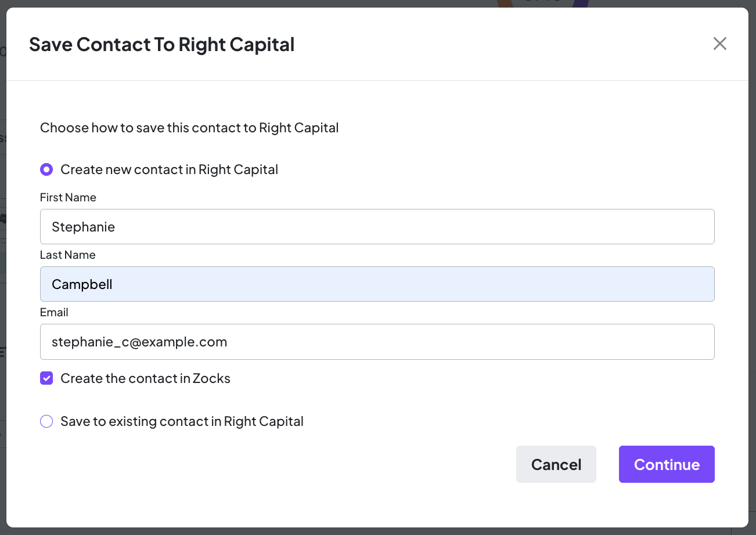Click the 'Save to existing contact in Right Capital' label
Screen dimensions: 756x535
[x=182, y=421]
